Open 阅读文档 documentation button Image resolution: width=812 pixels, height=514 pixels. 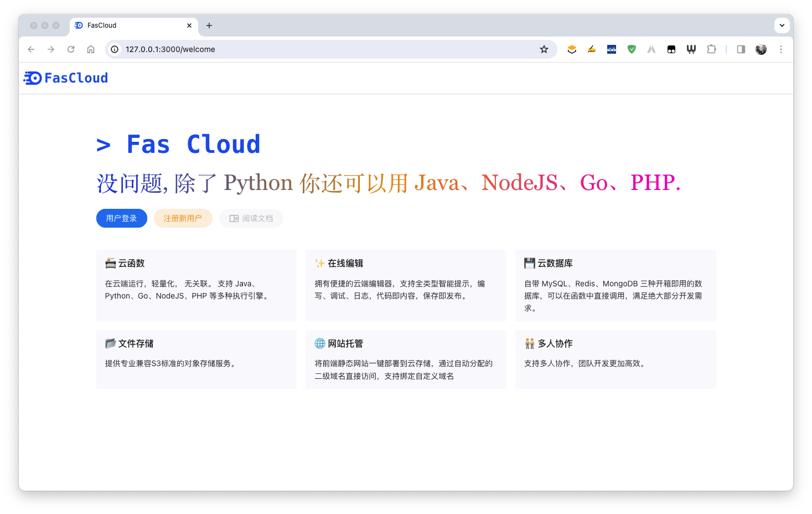[x=251, y=218]
